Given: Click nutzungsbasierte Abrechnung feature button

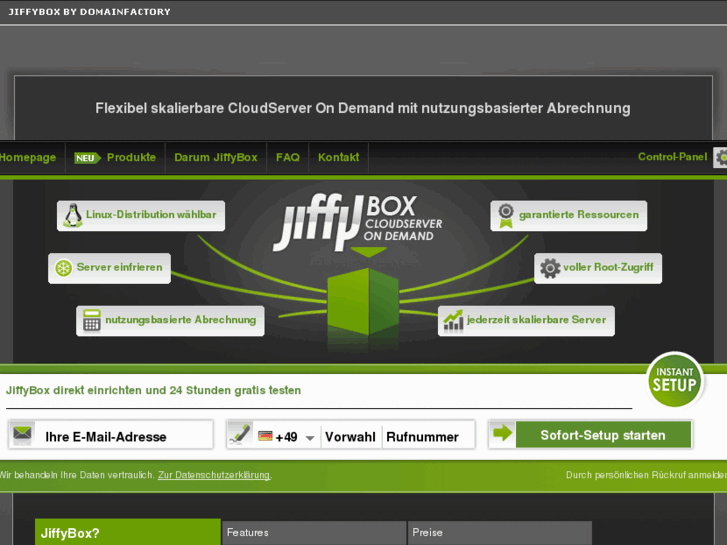Looking at the screenshot, I should [x=170, y=321].
